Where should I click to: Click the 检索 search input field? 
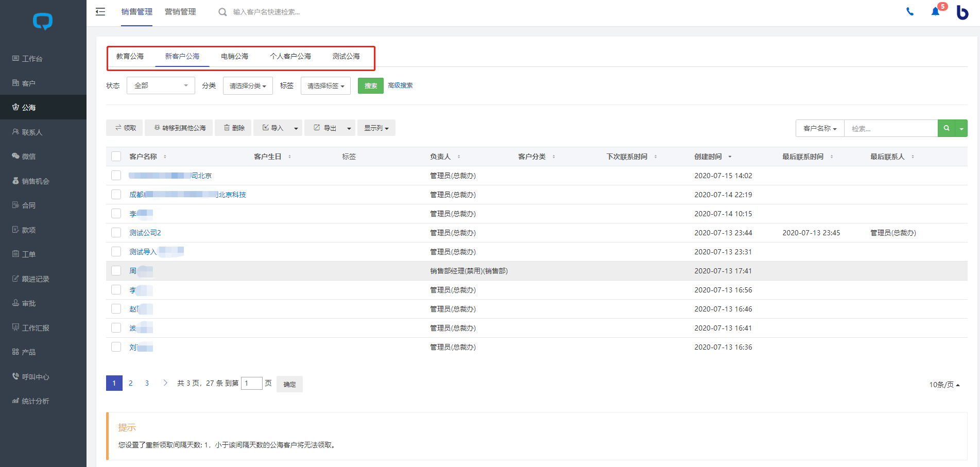[890, 128]
